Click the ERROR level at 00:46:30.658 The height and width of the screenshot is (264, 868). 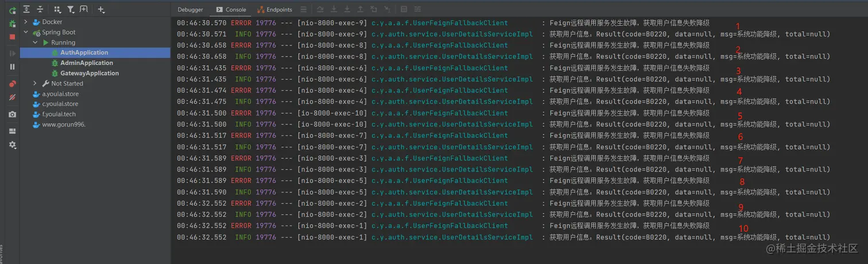click(241, 46)
